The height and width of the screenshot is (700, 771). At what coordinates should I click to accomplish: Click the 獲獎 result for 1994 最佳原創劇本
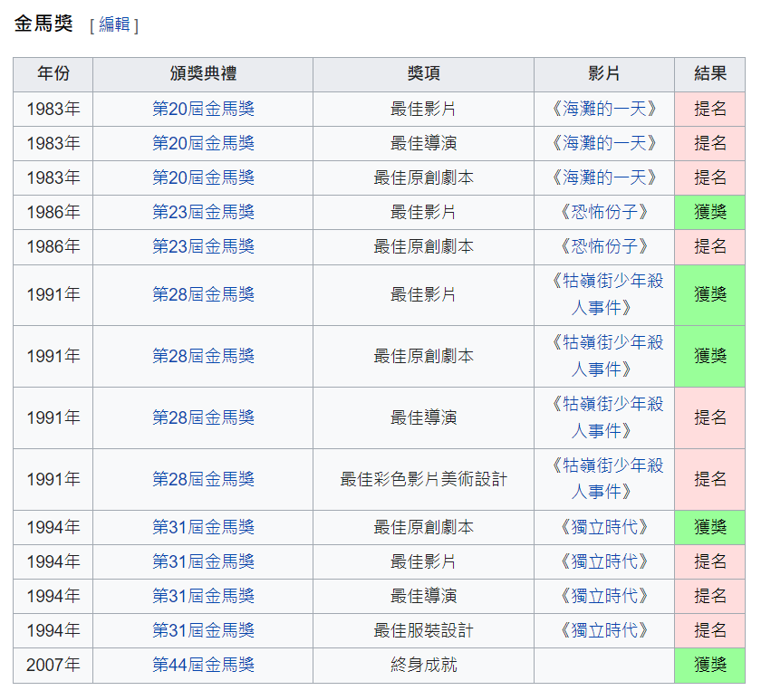[x=710, y=527]
